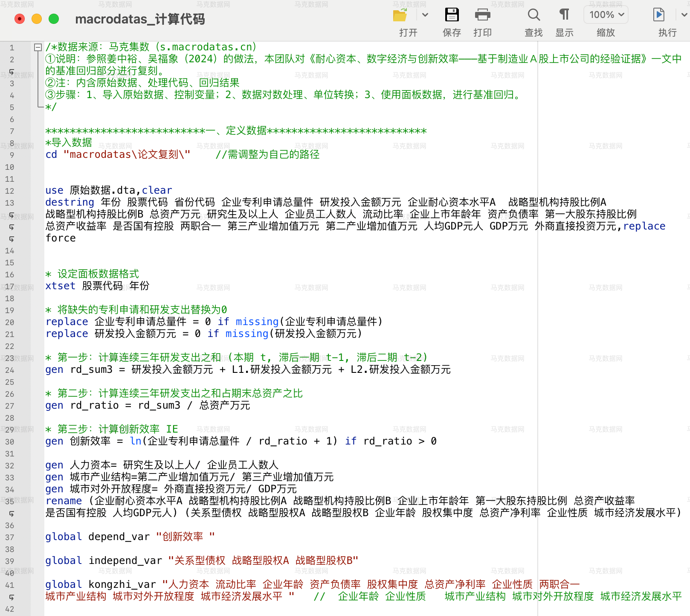Open a file with the folder icon
Image resolution: width=690 pixels, height=616 pixels.
[400, 15]
